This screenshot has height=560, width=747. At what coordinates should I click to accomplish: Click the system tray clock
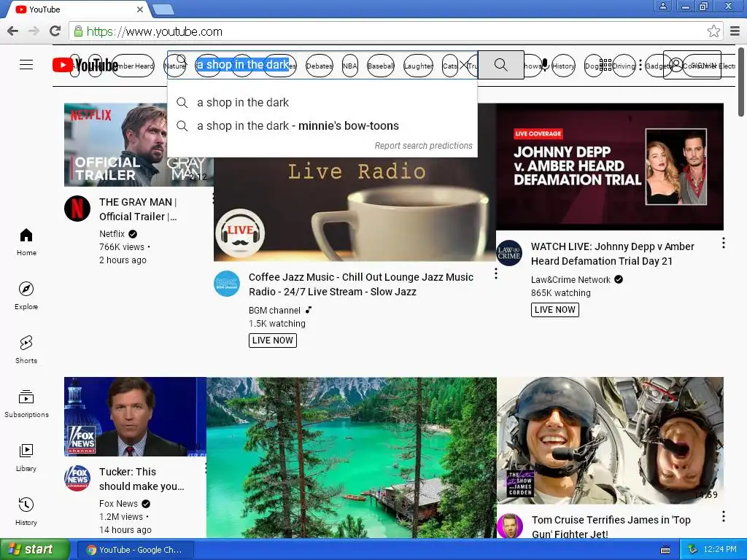tap(719, 550)
